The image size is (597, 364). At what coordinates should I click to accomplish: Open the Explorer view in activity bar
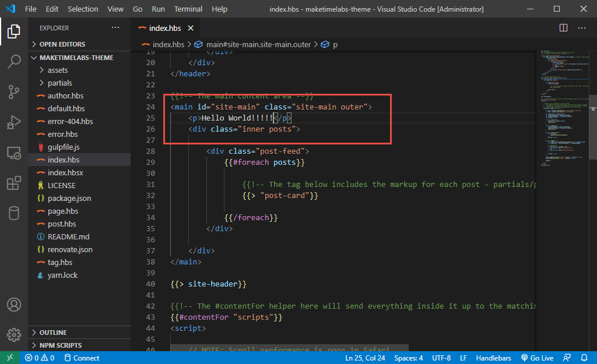pos(14,31)
